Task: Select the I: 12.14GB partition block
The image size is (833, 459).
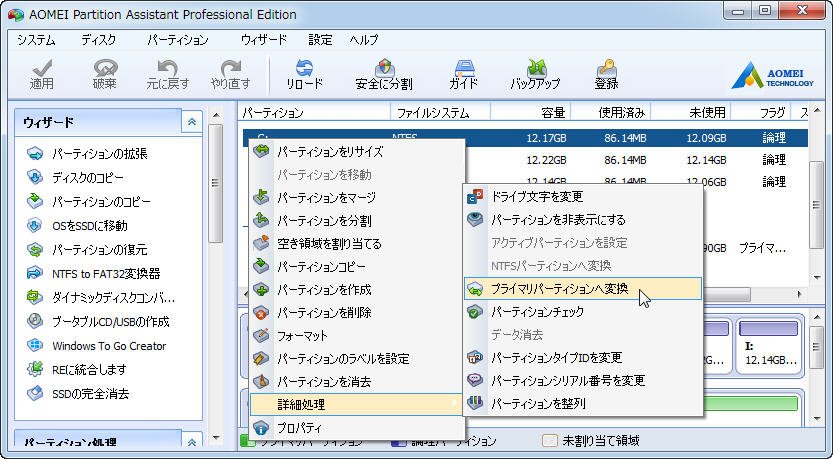Action: click(x=769, y=347)
